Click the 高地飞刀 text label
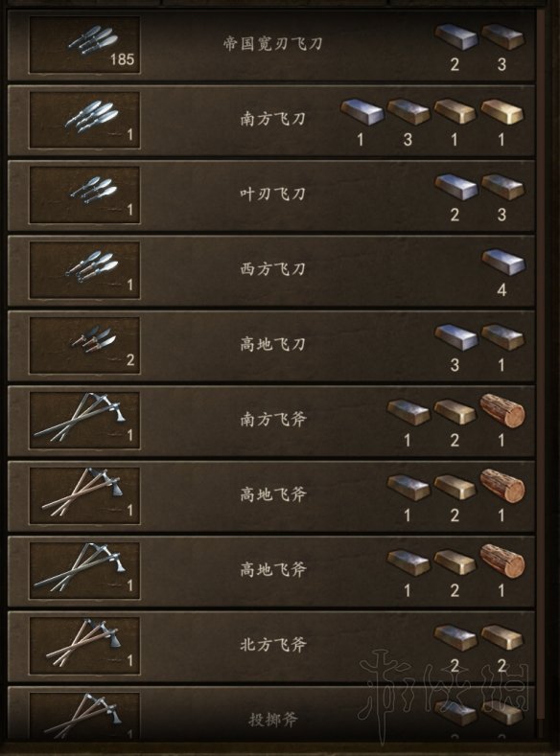The image size is (560, 756). tap(272, 345)
